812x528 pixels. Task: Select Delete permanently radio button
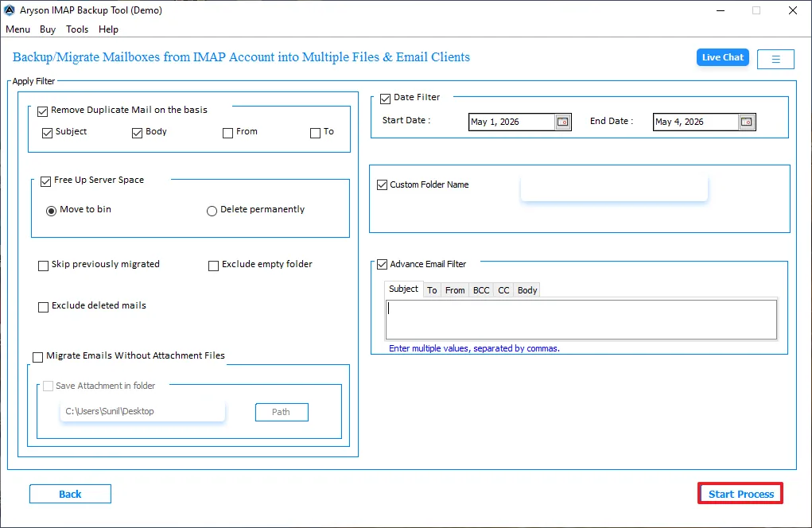pos(212,211)
